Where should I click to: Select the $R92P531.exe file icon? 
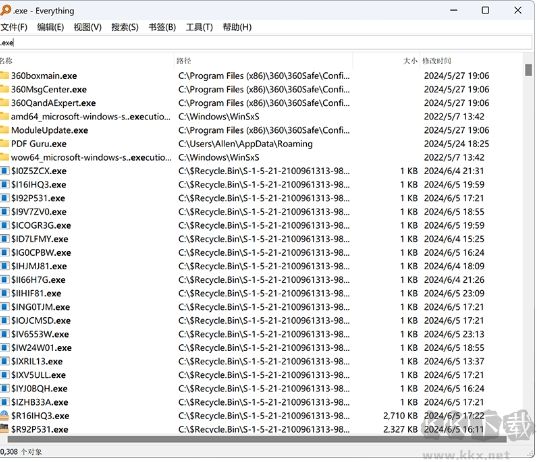(x=4, y=429)
